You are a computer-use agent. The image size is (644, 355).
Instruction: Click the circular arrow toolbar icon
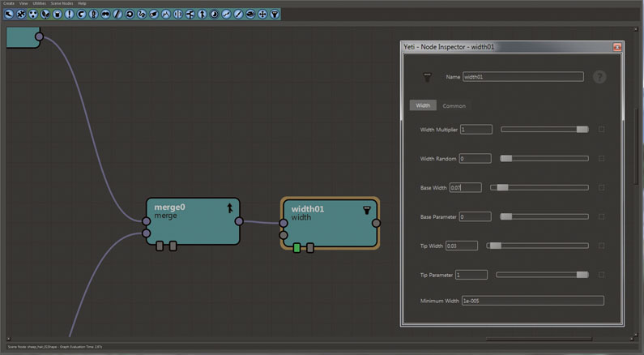(x=130, y=15)
